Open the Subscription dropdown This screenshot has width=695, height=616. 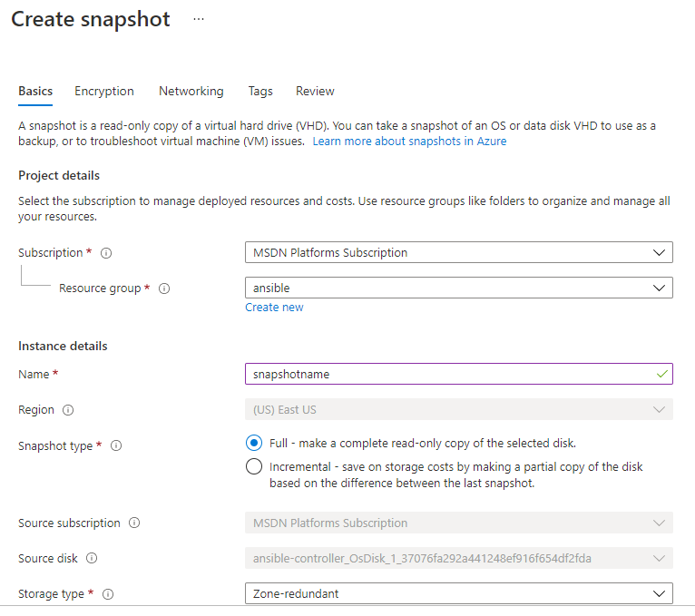pyautogui.click(x=459, y=252)
